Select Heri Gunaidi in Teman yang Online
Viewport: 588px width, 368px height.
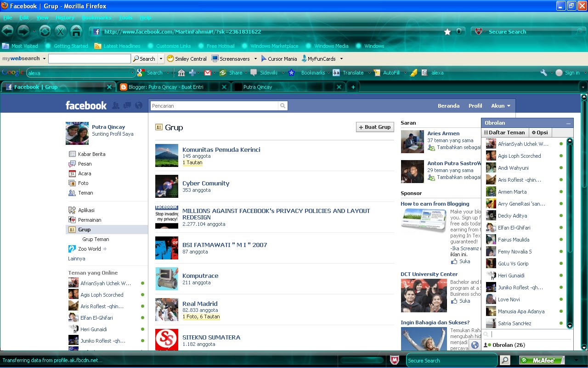click(106, 329)
